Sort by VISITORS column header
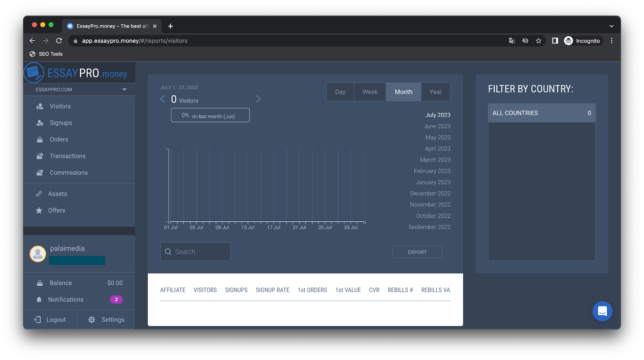This screenshot has height=360, width=644. tap(205, 290)
